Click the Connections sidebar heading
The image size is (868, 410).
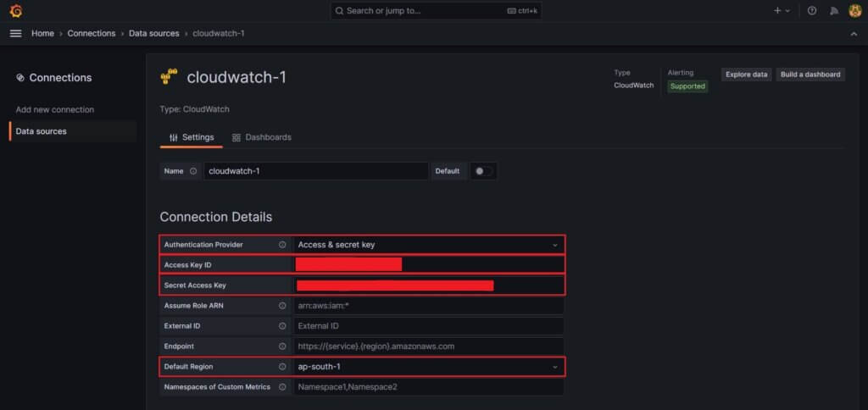coord(60,78)
